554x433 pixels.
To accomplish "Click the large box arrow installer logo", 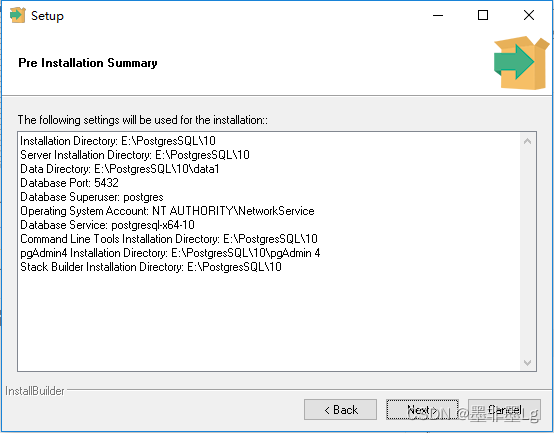I will point(521,63).
